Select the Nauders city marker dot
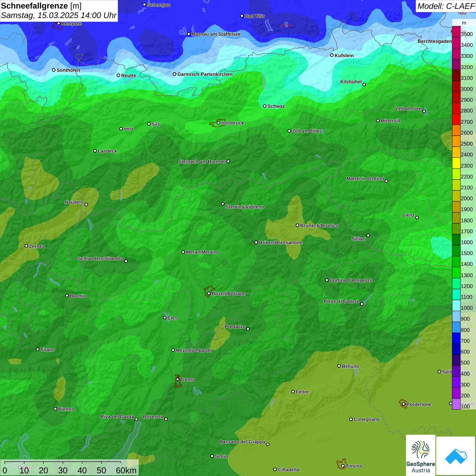Screen dimensions: 476x476 tap(86, 204)
